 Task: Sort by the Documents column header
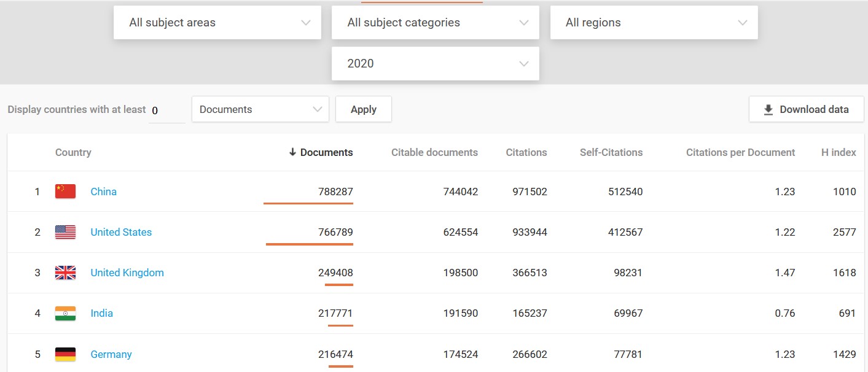(321, 152)
